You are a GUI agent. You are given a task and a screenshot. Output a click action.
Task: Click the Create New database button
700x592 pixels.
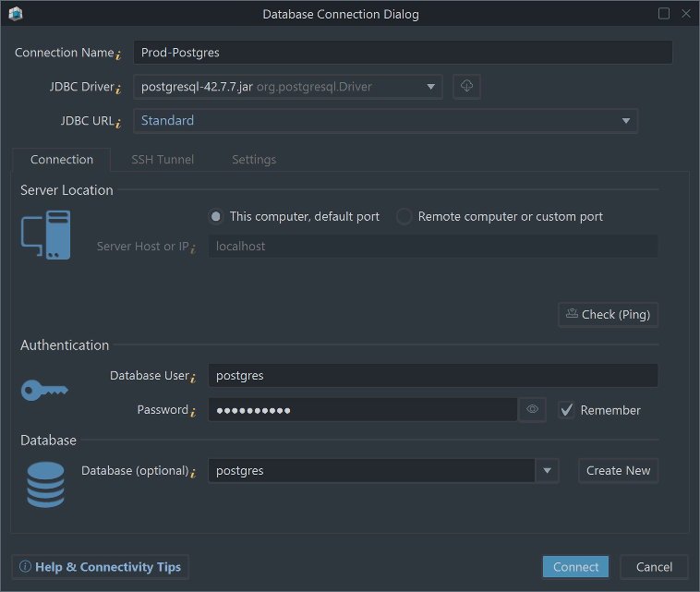pyautogui.click(x=619, y=471)
